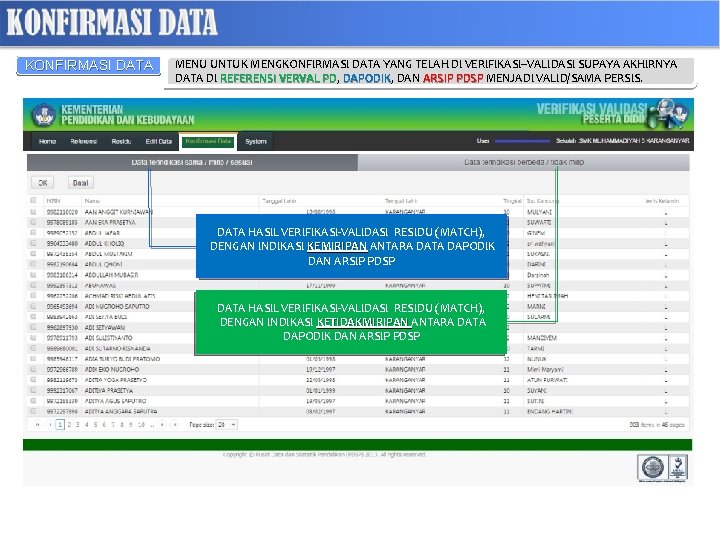Click the pager ellipsis for more pages
This screenshot has height=540, width=720.
click(x=152, y=425)
